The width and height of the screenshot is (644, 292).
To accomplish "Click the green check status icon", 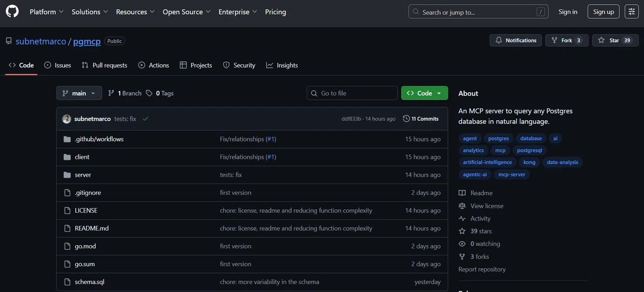I will pos(145,119).
